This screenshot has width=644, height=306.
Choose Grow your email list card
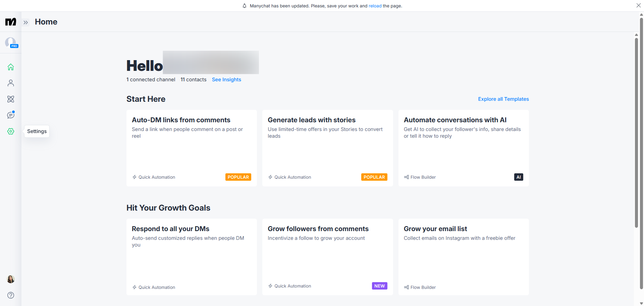463,257
